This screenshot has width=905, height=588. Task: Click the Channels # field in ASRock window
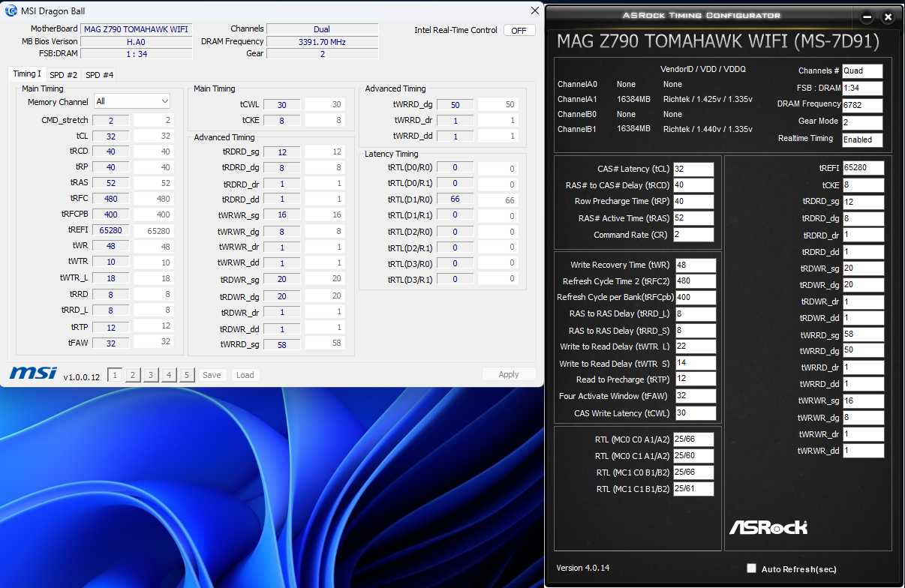pos(862,71)
